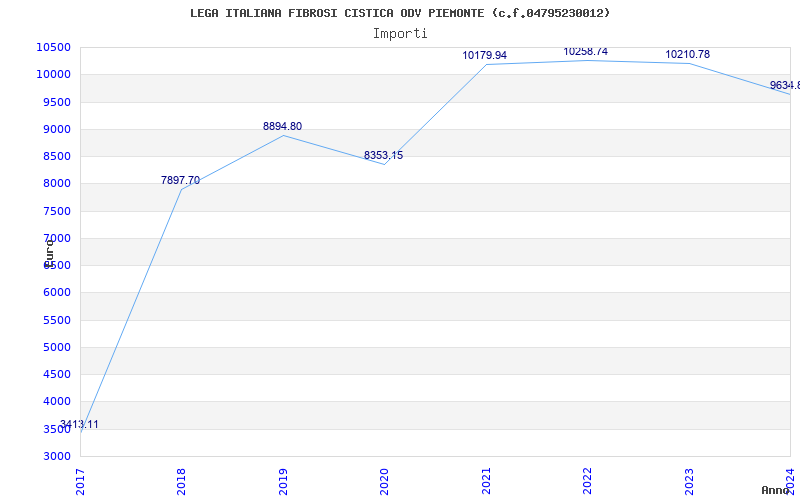Click y-axis value 8500
This screenshot has height=500, width=800.
(x=57, y=156)
